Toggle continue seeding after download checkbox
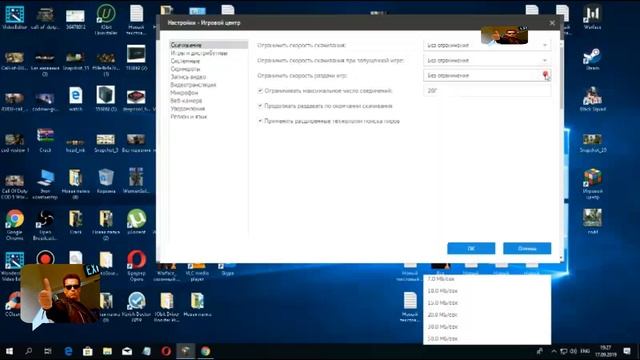The height and width of the screenshot is (360, 640). click(x=260, y=106)
